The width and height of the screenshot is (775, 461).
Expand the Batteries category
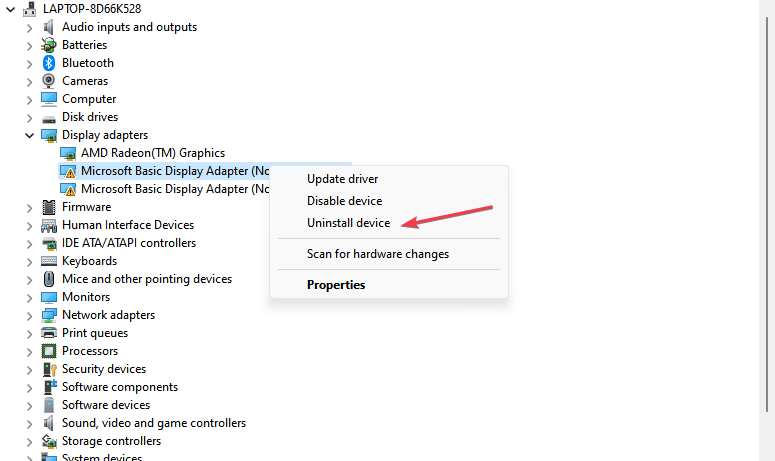coord(29,46)
